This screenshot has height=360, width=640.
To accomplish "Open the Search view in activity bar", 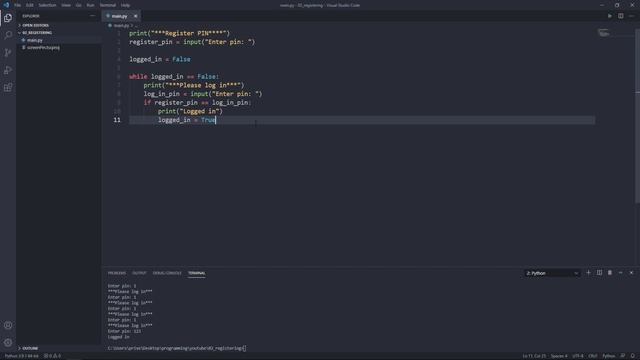I will point(8,35).
